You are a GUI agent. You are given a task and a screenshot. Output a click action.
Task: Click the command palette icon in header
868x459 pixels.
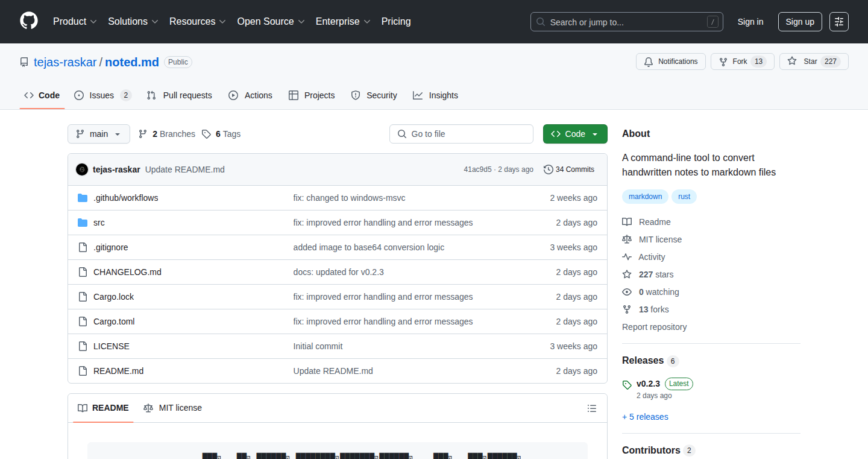[839, 22]
